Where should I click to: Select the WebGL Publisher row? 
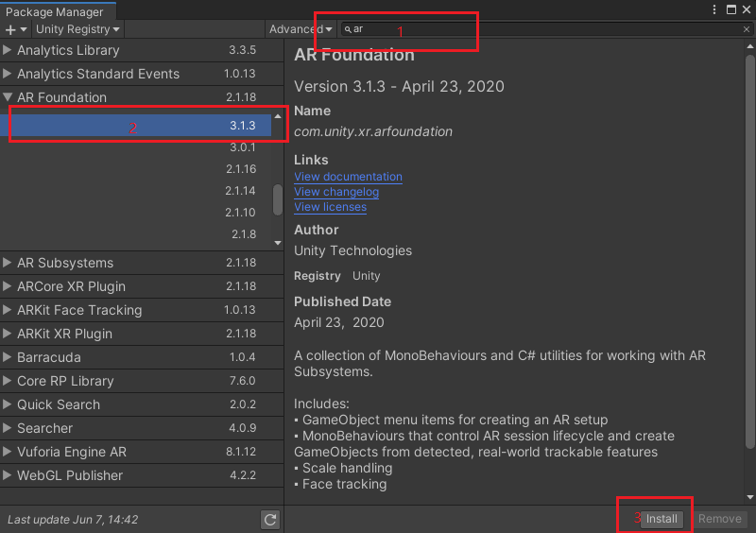tap(142, 475)
